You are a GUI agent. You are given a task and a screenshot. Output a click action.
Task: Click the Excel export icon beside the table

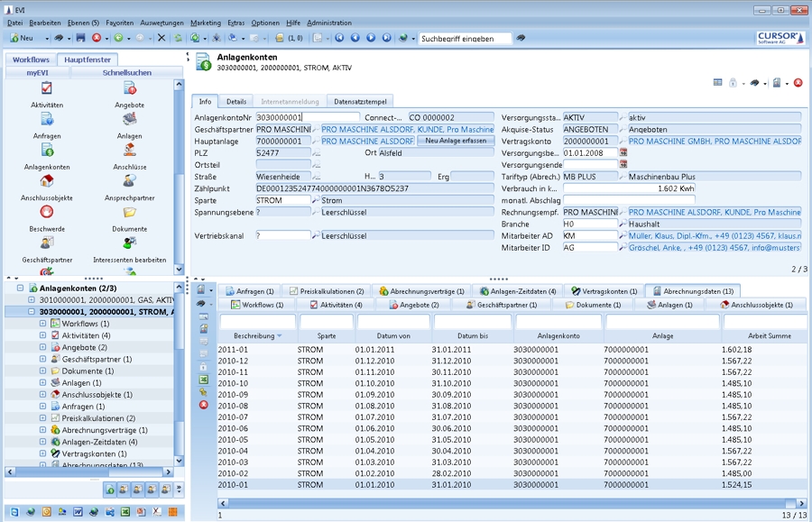203,380
